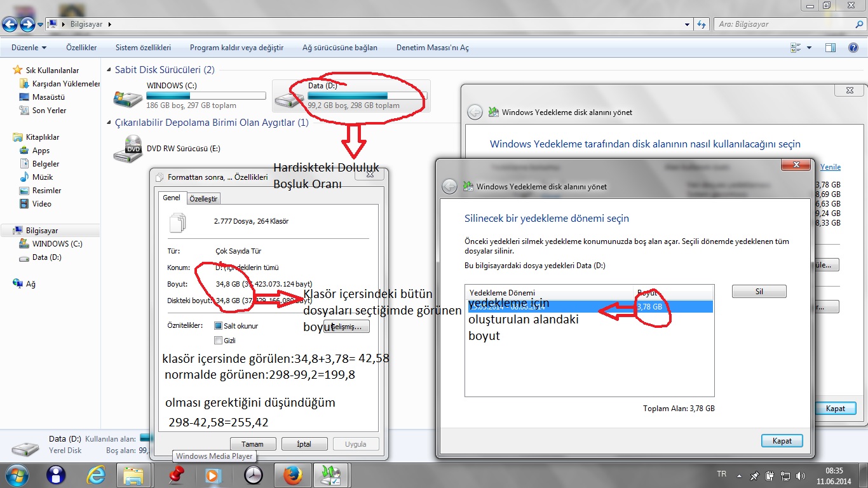Click the change view icon
Screen dimensions: 868x488
coord(796,48)
